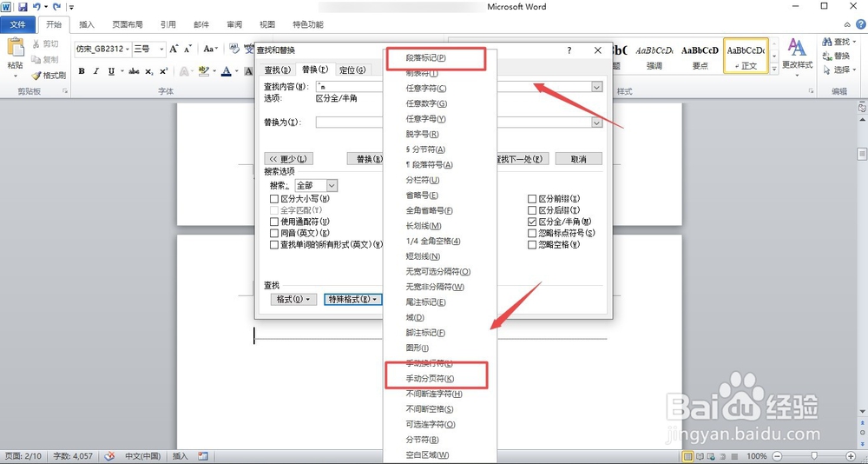This screenshot has height=464, width=868.
Task: Click the 取消 button in dialog
Action: pyautogui.click(x=578, y=158)
